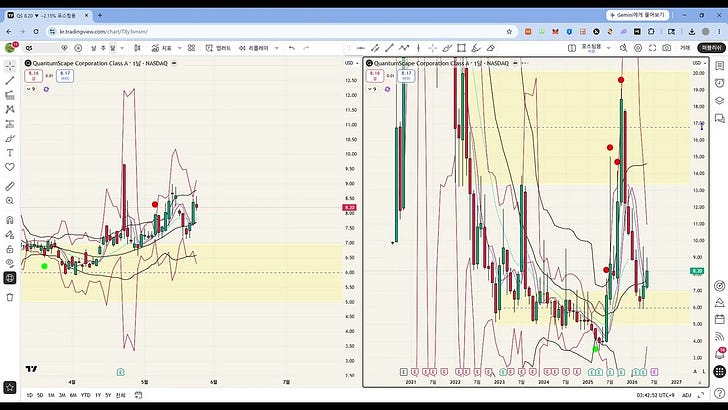
Task: Expand the left chart USD currency dropdown
Action: [349, 63]
